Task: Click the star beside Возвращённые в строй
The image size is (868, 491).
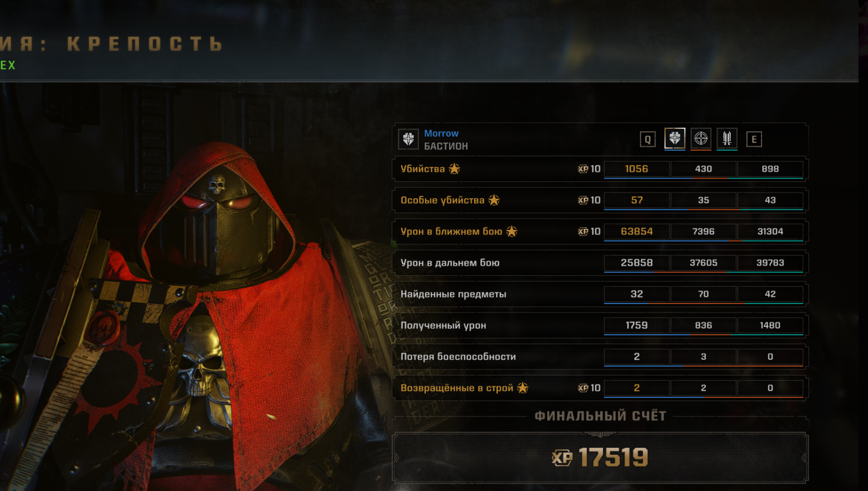Action: click(x=523, y=387)
